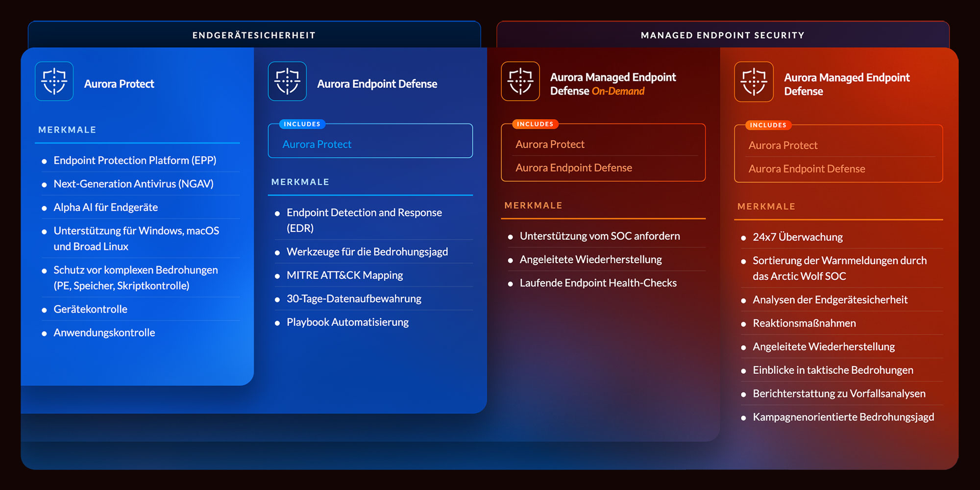Click the MITRE ATT&CK Mapping feature
The width and height of the screenshot is (980, 490).
tap(344, 275)
